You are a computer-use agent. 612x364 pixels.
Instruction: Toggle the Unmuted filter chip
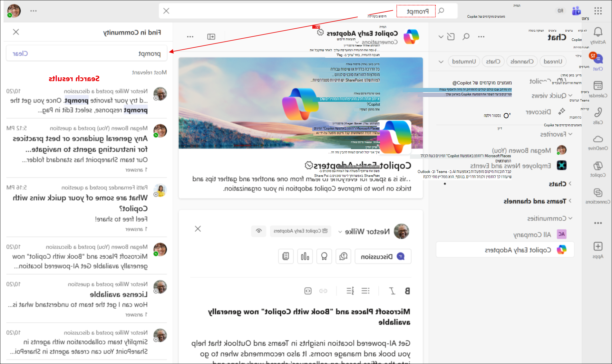point(464,61)
